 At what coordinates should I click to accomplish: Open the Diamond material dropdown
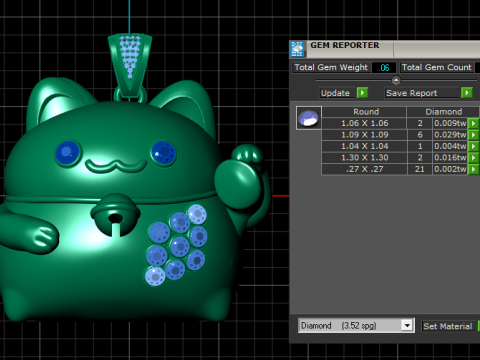(407, 325)
